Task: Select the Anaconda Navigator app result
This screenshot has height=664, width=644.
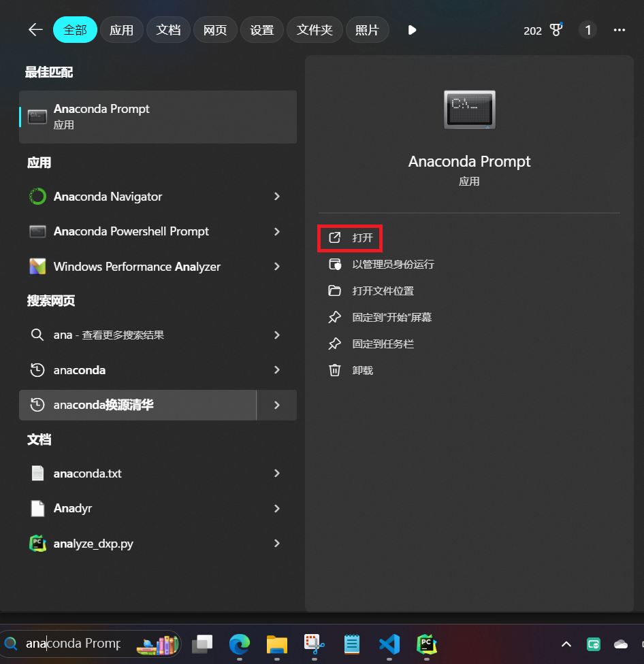Action: tap(138, 197)
